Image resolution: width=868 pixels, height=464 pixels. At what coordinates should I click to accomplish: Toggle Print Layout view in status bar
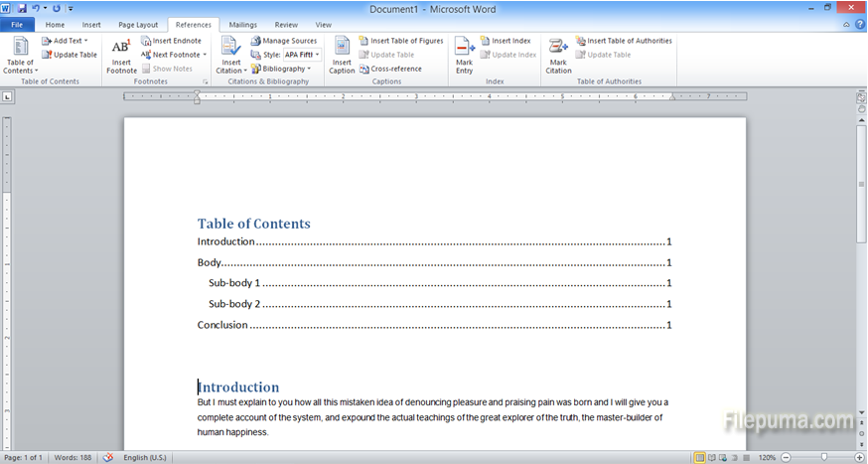tap(700, 457)
